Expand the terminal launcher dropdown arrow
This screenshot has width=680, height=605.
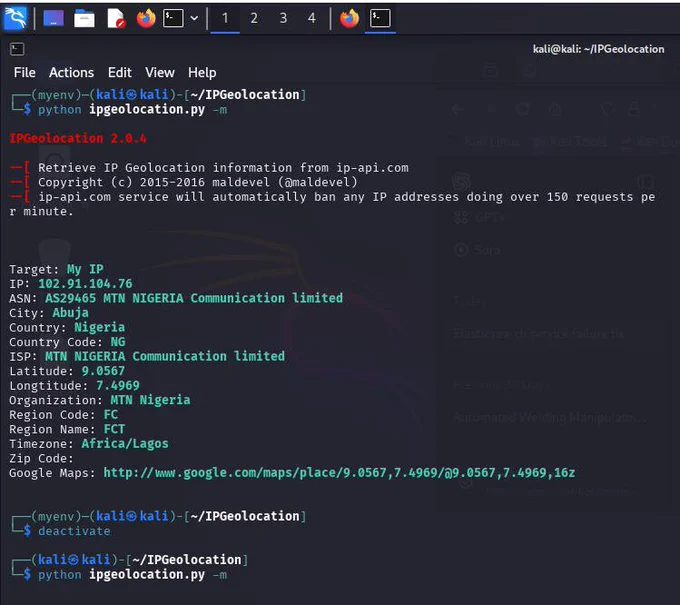click(x=194, y=18)
